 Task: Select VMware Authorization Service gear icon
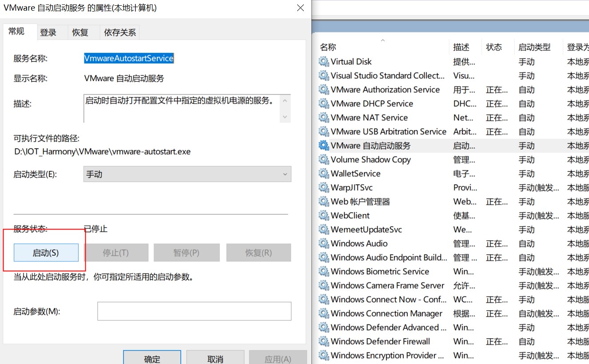coord(324,90)
